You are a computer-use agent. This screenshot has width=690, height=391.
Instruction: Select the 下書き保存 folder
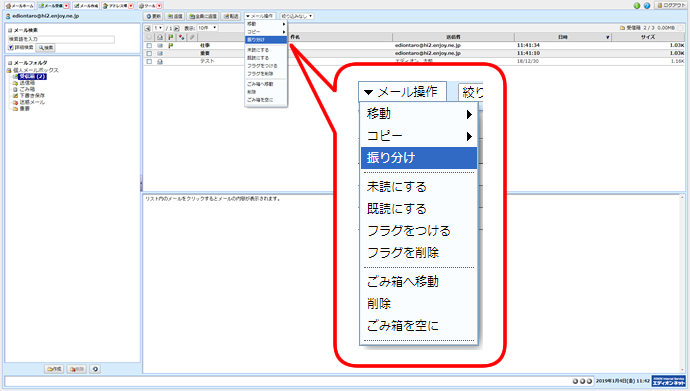[32, 95]
